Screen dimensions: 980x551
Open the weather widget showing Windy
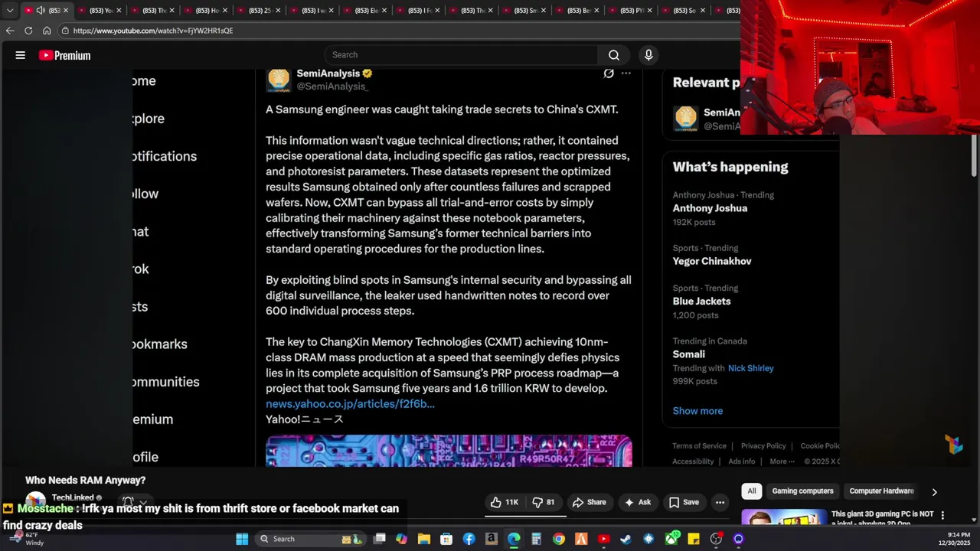tap(27, 539)
